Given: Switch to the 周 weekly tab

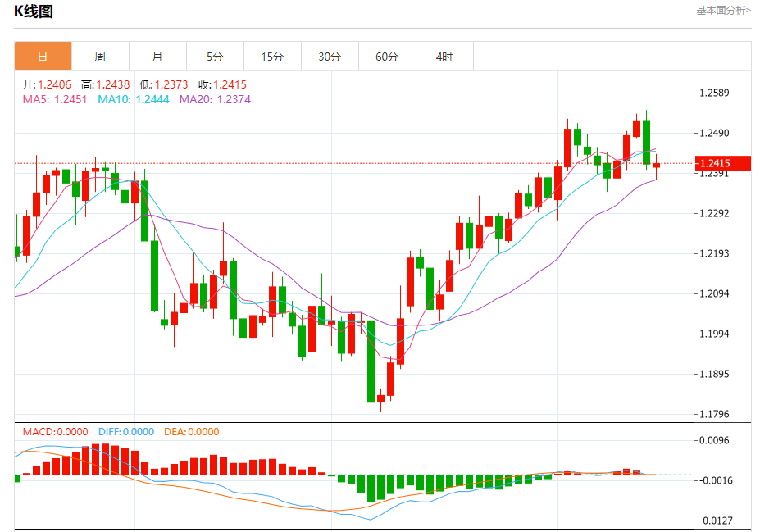Looking at the screenshot, I should (100, 57).
